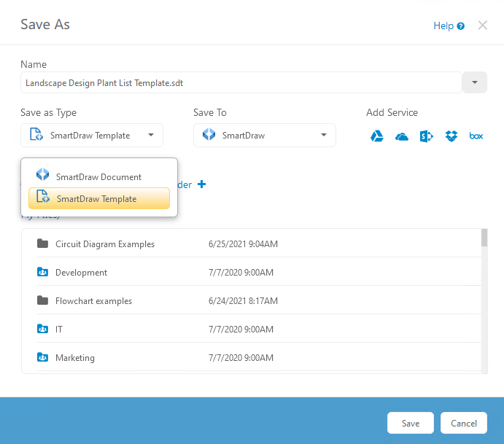Open Circuit Diagram Examples folder
This screenshot has height=444, width=504.
(x=104, y=244)
